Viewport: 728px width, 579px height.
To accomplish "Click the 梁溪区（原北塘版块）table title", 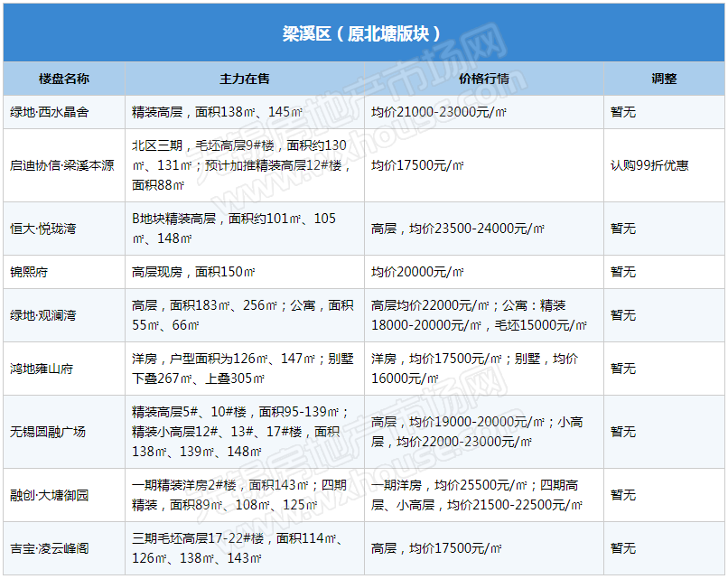I will click(363, 33).
